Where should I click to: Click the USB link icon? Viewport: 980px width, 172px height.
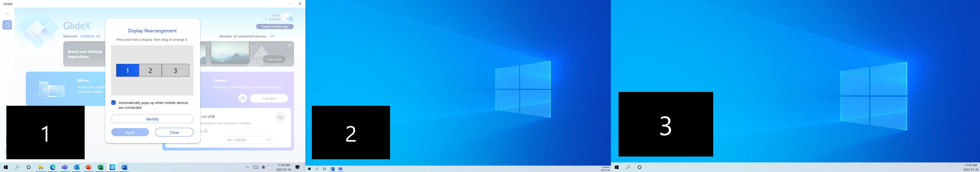coord(280,118)
